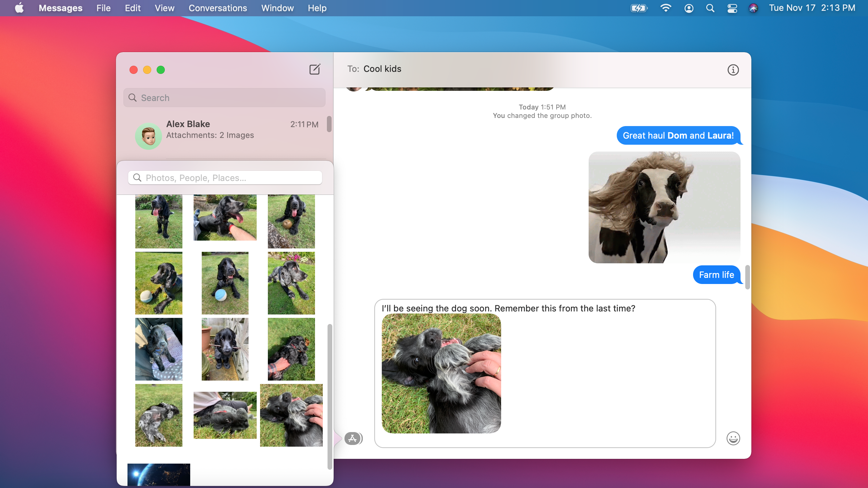Click the conversation thread scrollbar

point(747,277)
